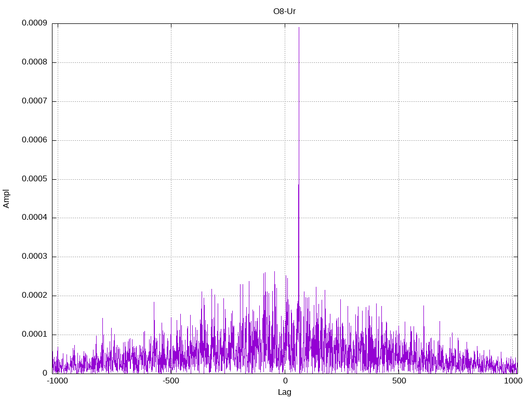Select the Lag x-axis label

pos(284,392)
